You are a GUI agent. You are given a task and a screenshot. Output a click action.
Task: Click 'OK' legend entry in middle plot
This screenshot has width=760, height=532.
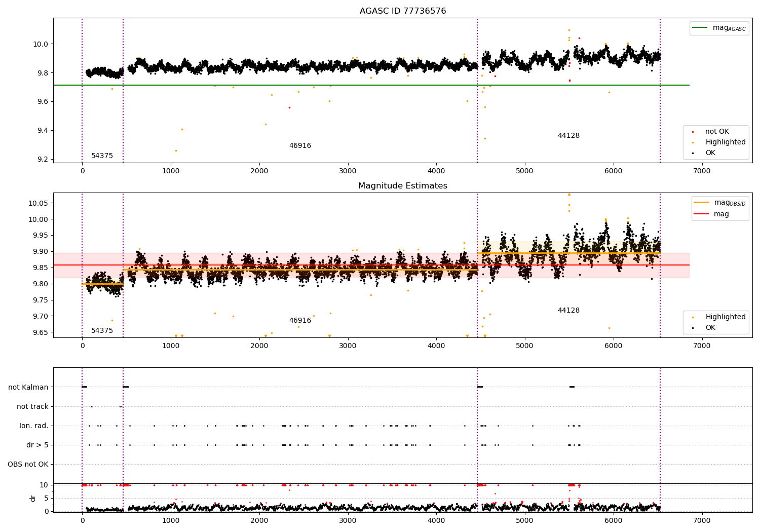click(704, 328)
